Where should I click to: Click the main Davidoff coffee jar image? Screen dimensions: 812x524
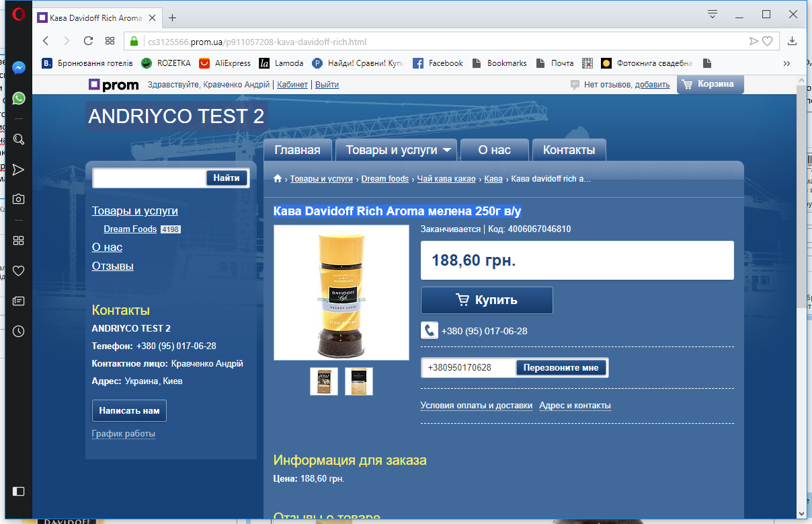[341, 293]
